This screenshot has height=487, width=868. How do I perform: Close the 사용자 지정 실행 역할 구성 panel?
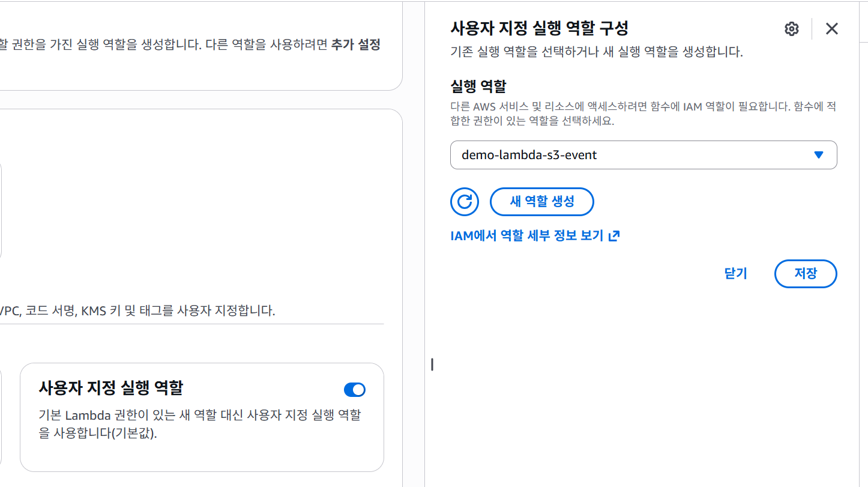pyautogui.click(x=831, y=29)
